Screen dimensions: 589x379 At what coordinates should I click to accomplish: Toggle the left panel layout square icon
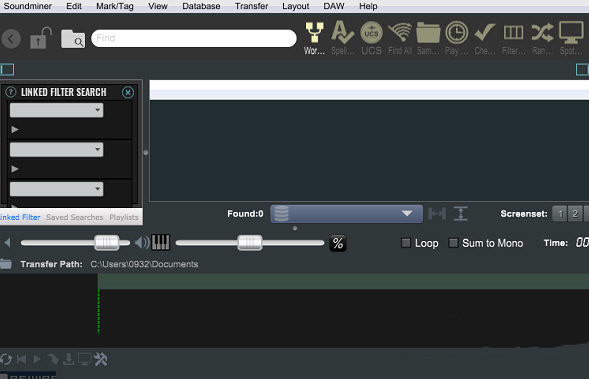click(x=7, y=69)
